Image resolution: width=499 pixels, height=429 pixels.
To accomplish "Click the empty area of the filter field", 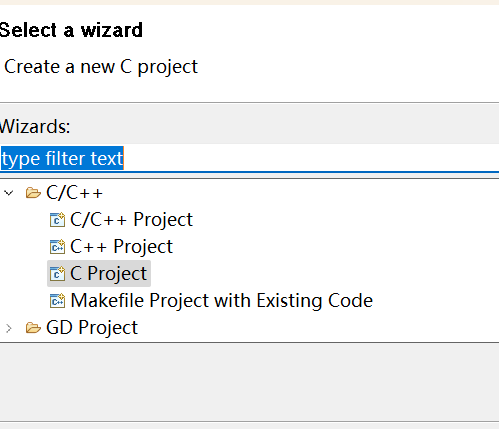I will coord(311,158).
